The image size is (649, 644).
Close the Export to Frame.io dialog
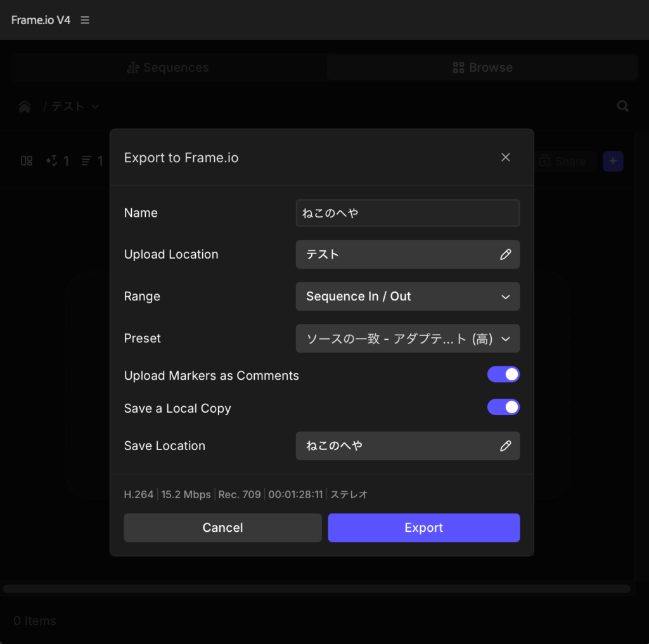(505, 158)
